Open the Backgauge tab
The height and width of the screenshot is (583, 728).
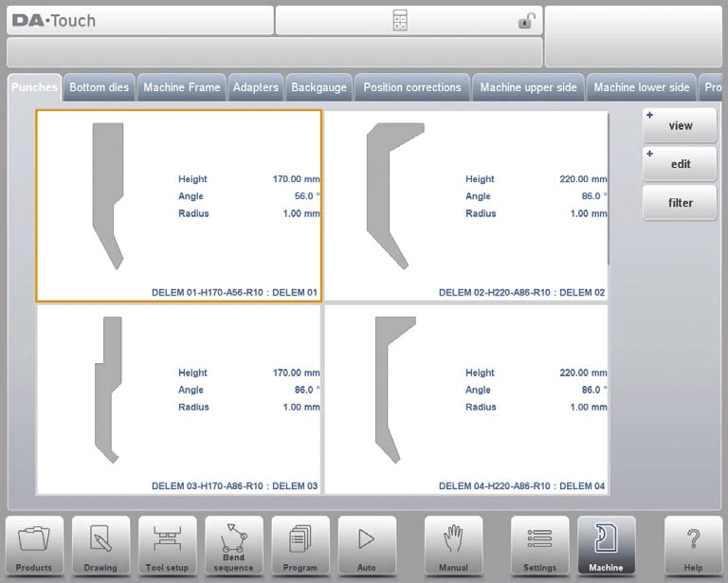coord(318,87)
